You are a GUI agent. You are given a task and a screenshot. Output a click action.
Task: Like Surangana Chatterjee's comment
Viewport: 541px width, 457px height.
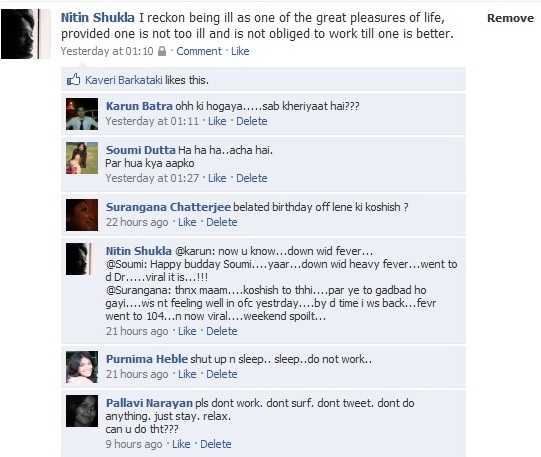(x=187, y=222)
